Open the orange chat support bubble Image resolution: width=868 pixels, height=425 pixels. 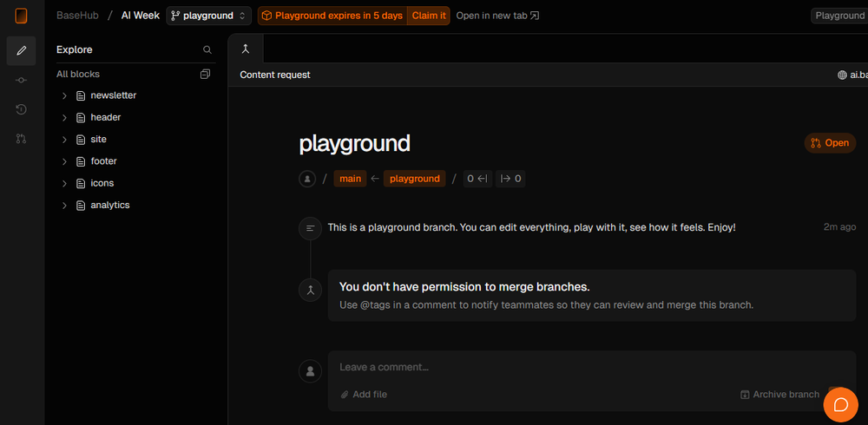840,404
